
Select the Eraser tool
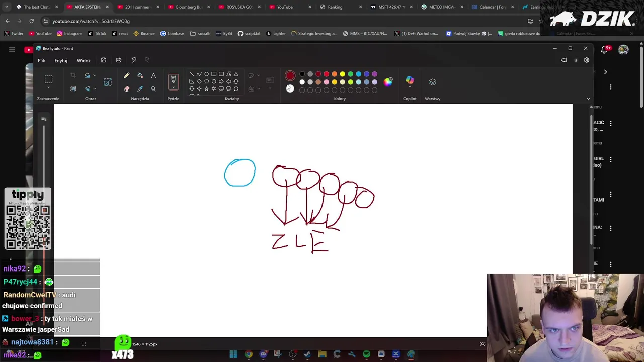coord(127,88)
